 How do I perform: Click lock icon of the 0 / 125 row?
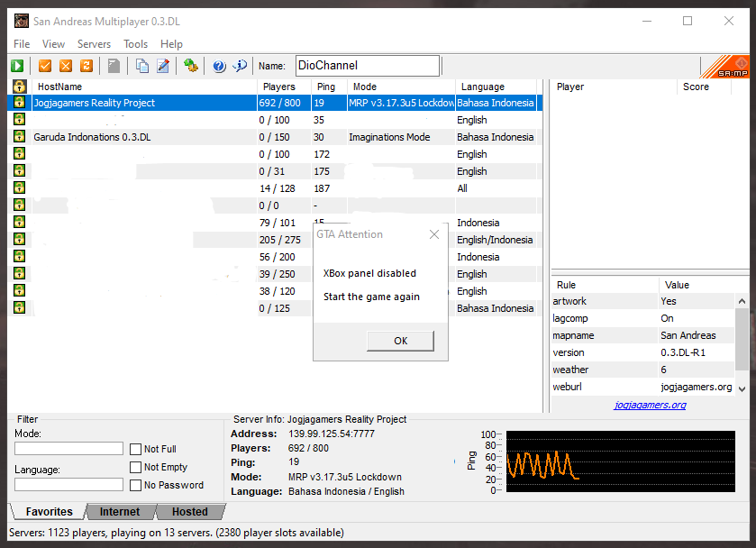[x=19, y=307]
